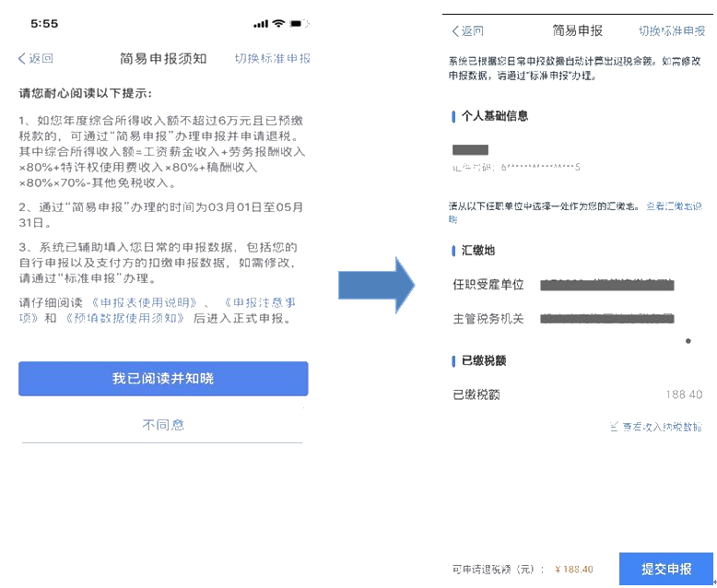717x588 pixels.
Task: Tap the 不同意 option
Action: [163, 425]
